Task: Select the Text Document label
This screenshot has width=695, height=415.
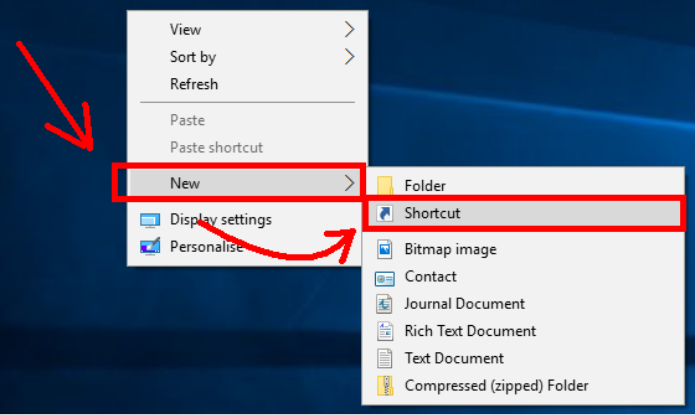Action: click(x=454, y=358)
